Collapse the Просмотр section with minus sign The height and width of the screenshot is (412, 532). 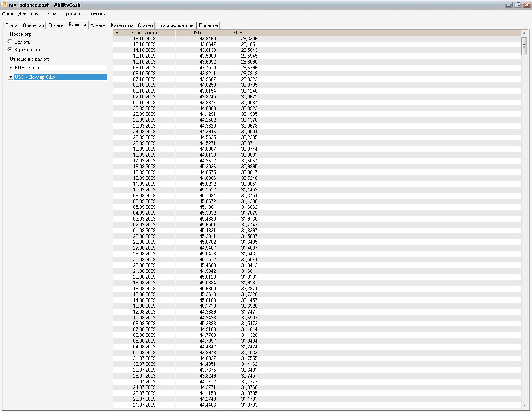click(6, 34)
